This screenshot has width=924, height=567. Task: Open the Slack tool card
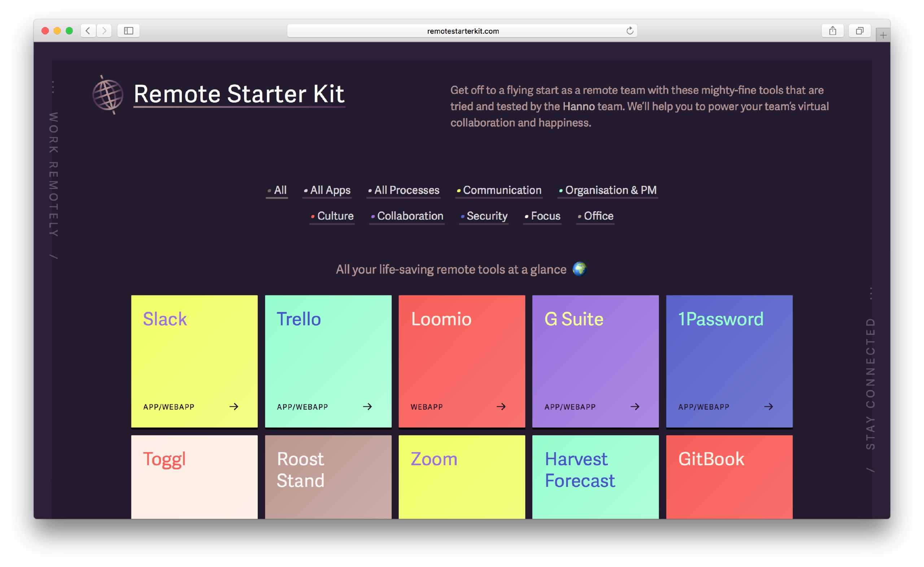[x=194, y=361]
